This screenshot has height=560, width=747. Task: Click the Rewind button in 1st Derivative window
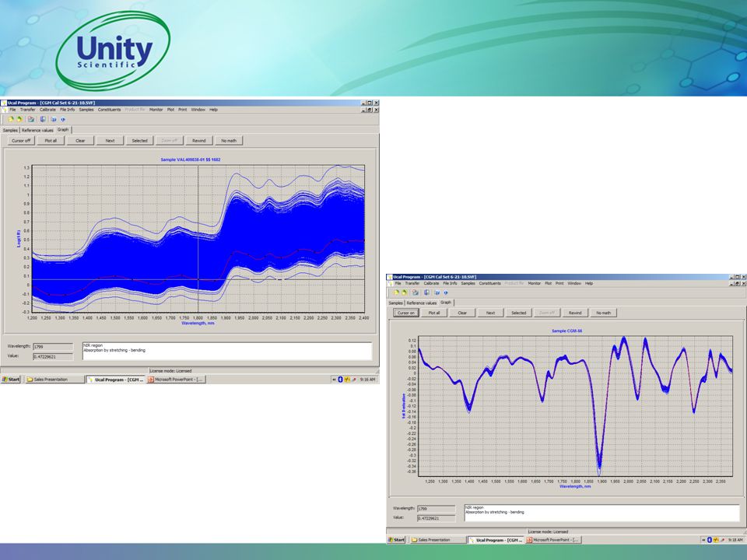575,313
